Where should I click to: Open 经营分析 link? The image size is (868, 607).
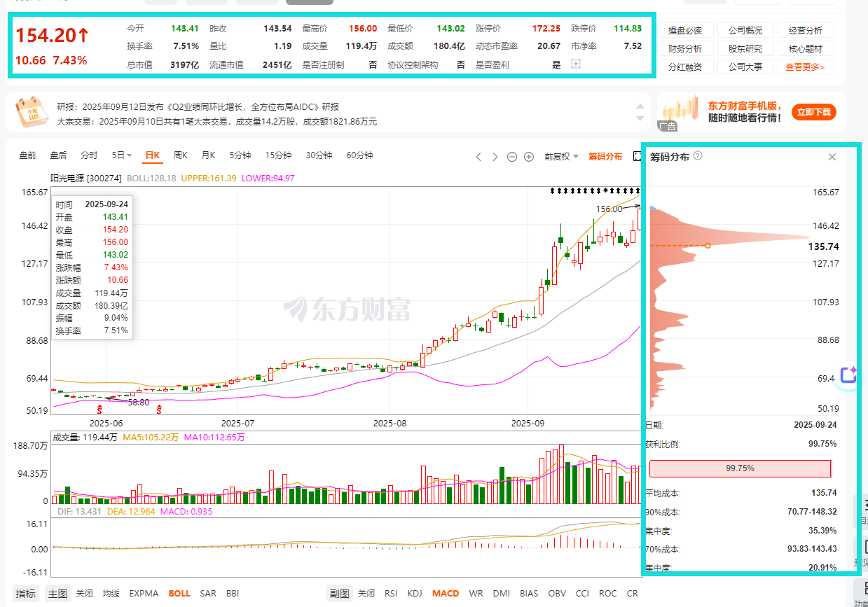pyautogui.click(x=806, y=30)
